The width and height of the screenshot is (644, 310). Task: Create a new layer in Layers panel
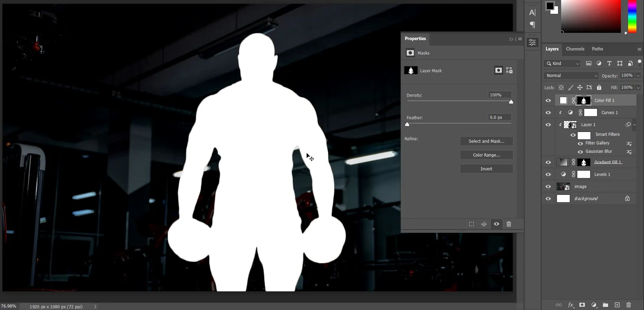[617, 305]
